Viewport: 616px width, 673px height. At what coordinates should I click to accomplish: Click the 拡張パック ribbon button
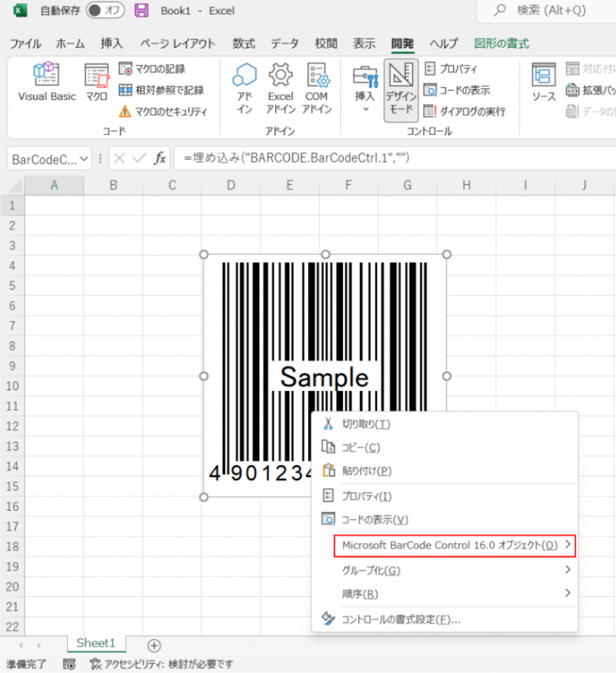click(590, 90)
